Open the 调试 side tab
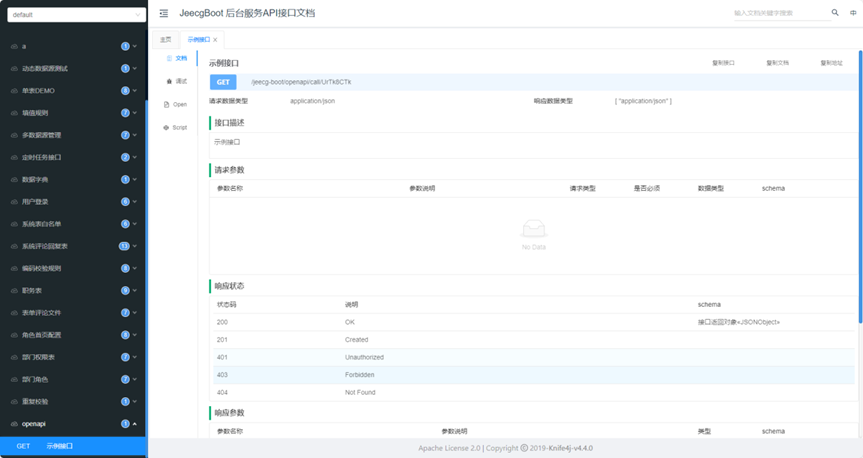This screenshot has height=458, width=863. coord(177,81)
